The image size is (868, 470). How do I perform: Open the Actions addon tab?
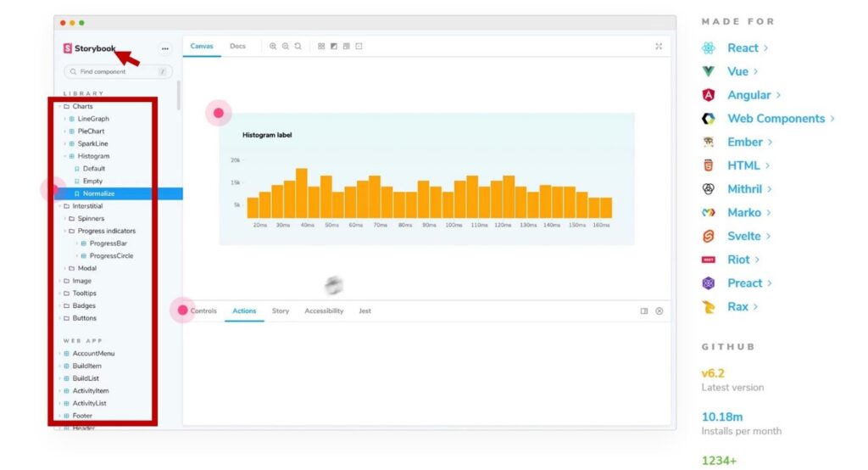[244, 311]
